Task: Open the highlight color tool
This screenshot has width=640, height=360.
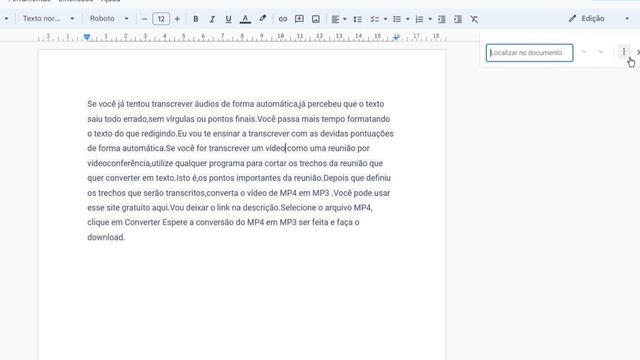Action: [262, 19]
